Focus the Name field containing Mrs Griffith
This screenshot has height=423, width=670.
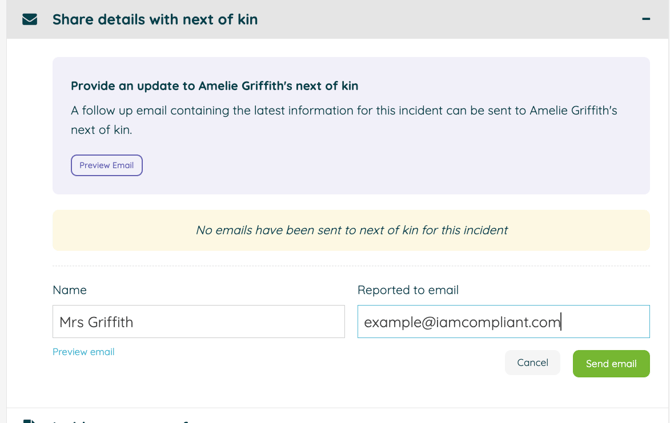point(198,322)
